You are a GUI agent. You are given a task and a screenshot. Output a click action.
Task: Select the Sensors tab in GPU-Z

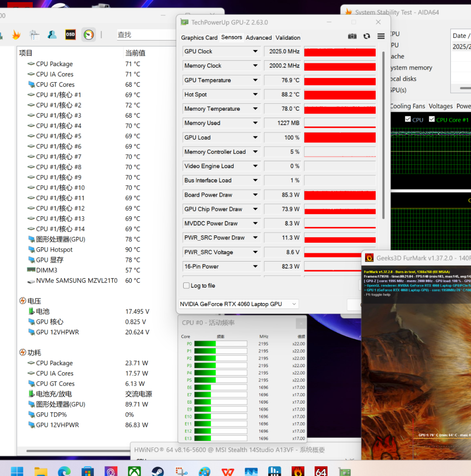(232, 37)
